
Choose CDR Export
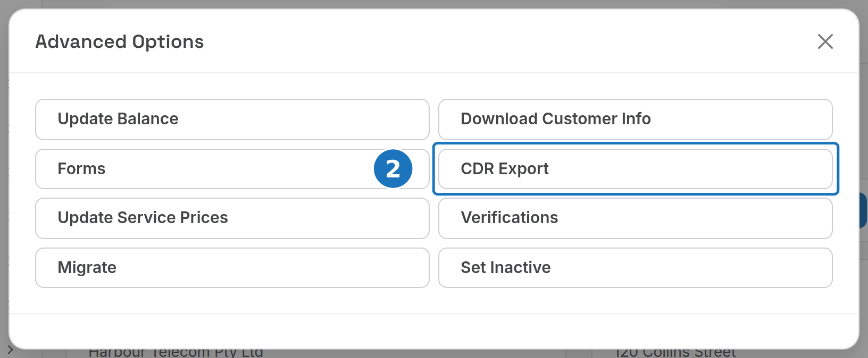[x=636, y=169]
